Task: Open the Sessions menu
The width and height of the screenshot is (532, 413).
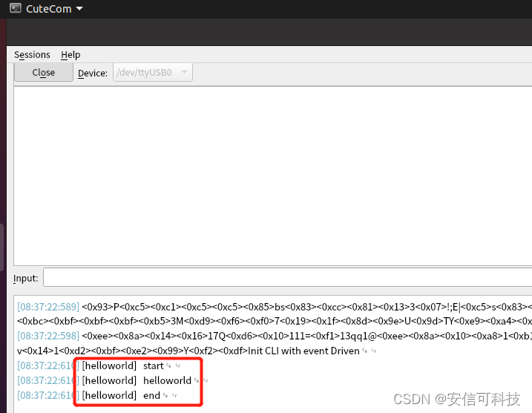Action: tap(32, 55)
